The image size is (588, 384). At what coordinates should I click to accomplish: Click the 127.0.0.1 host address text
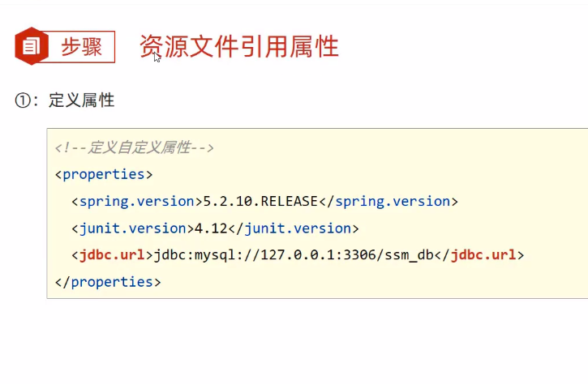(298, 255)
